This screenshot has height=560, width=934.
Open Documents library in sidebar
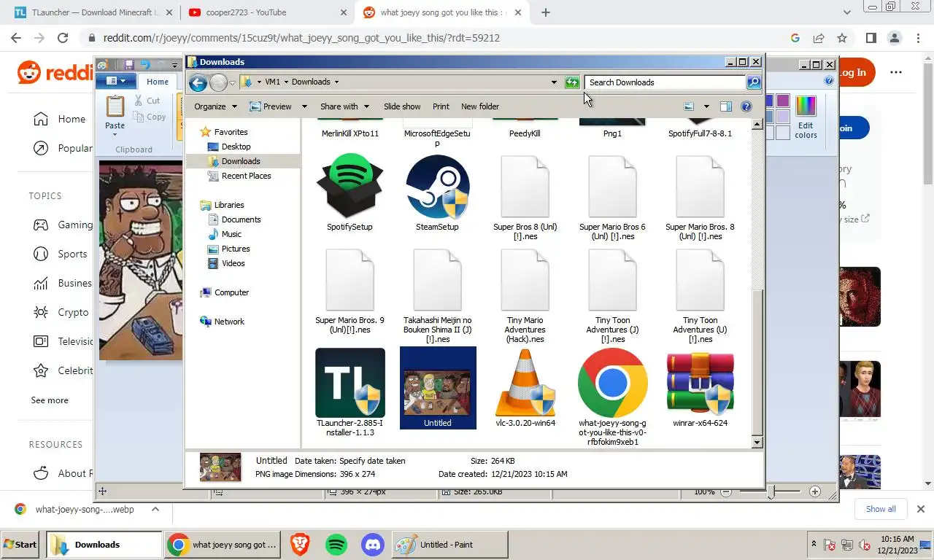[241, 219]
